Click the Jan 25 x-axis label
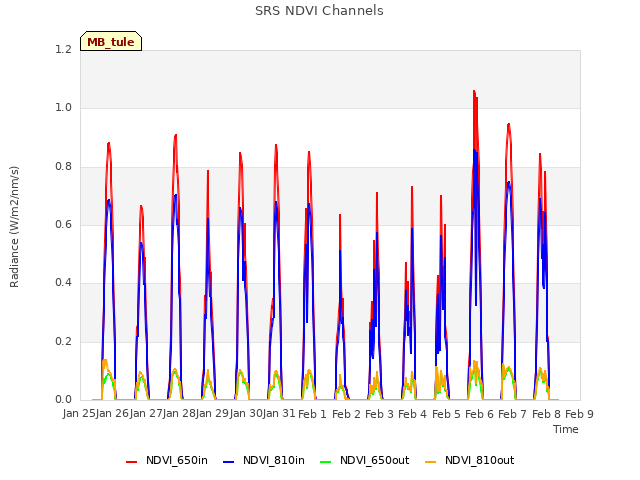 tap(79, 413)
